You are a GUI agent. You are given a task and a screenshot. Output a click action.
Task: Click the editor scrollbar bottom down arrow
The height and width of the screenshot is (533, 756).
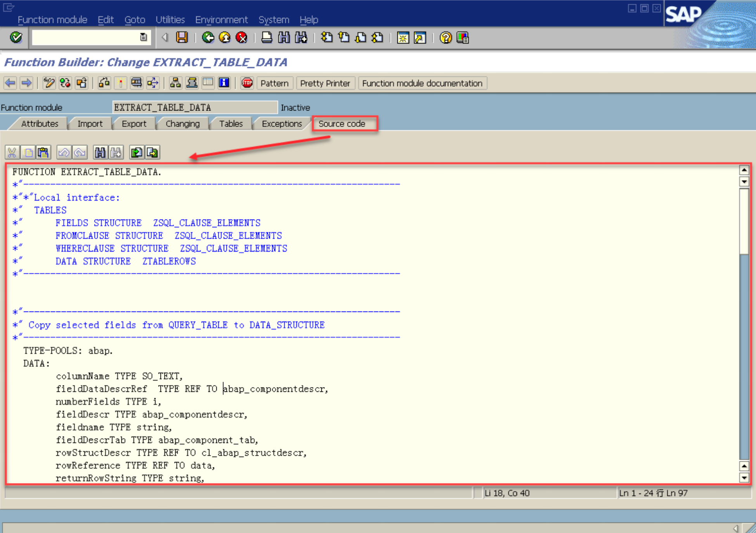click(744, 478)
